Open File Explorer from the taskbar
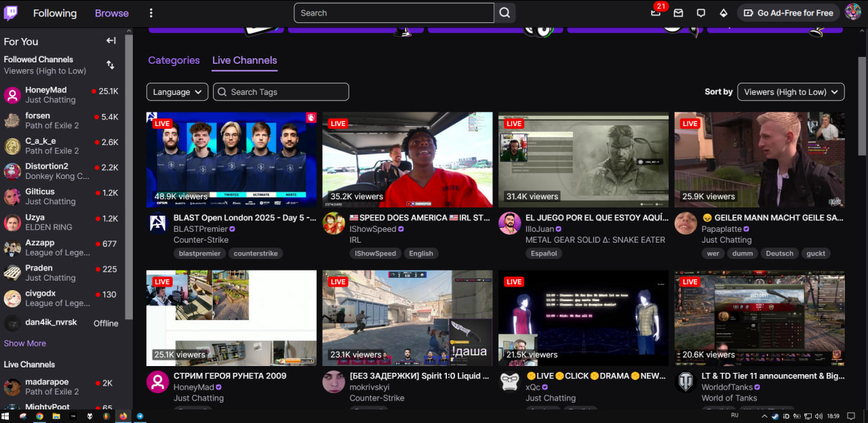Viewport: 868px width, 423px height. 56,416
